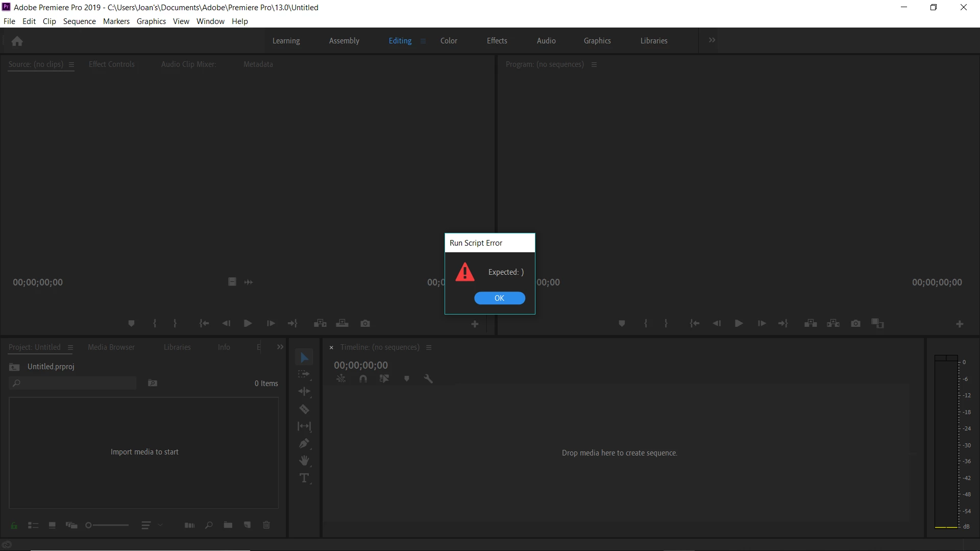Play in the Program monitor

point(739,324)
